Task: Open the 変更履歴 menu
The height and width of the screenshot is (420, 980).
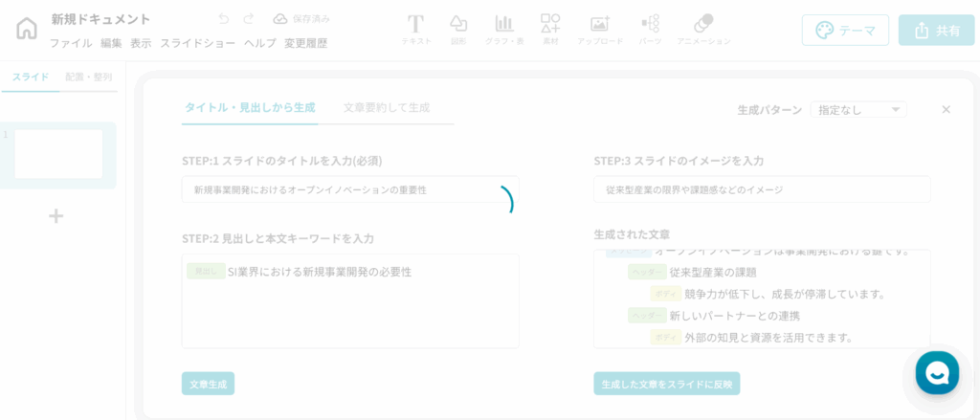Action: (305, 43)
